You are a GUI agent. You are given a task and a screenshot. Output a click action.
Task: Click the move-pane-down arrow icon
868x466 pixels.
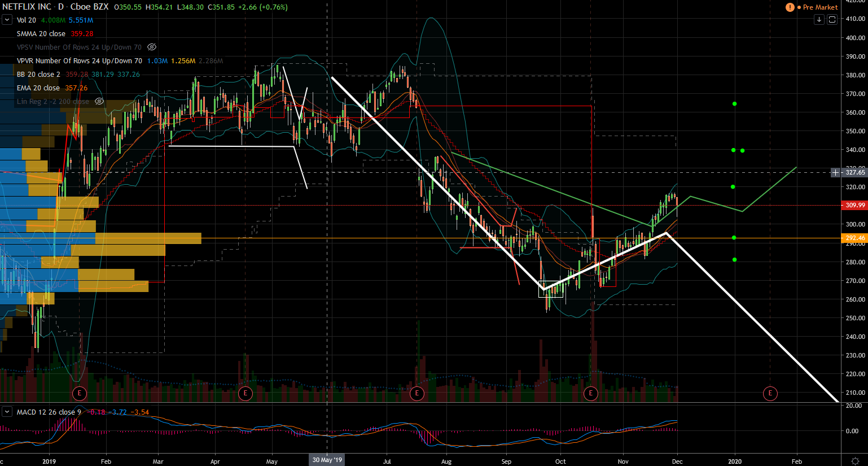click(819, 20)
